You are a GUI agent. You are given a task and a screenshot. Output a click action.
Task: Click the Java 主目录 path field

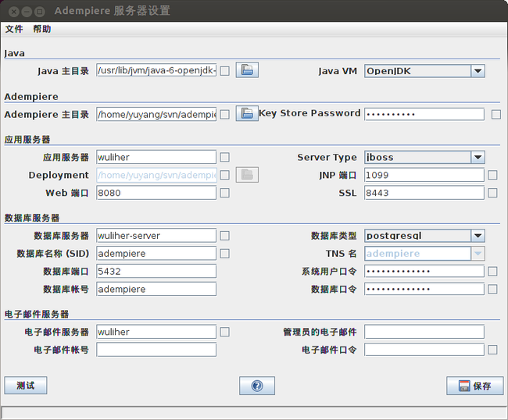156,70
